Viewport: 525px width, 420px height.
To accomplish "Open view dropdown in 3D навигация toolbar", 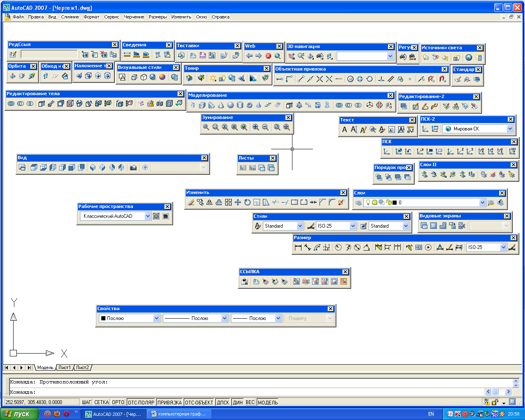I will tap(390, 56).
